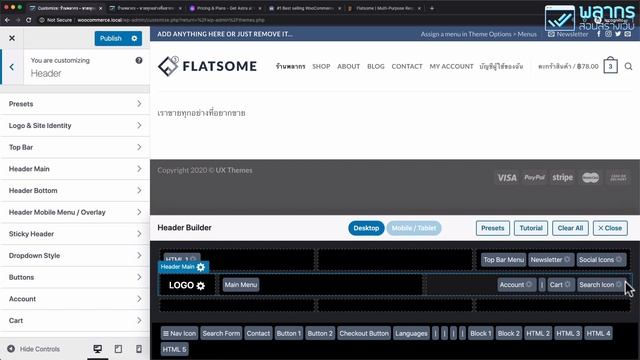Viewport: 640px width, 360px height.
Task: Select the Checkout Button element
Action: (364, 333)
